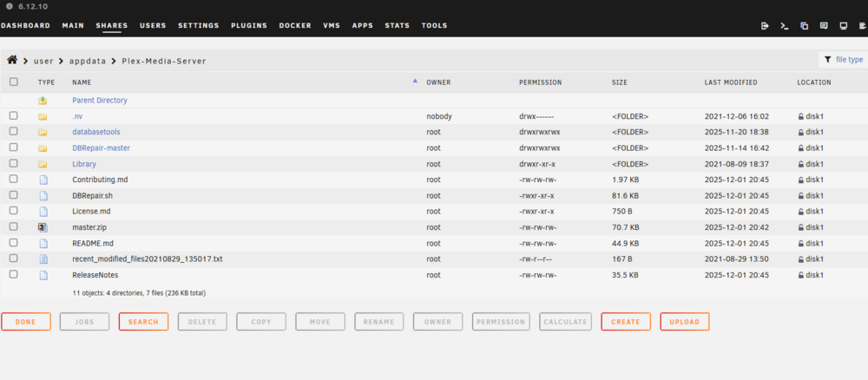
Task: Click the monitor info icon in header
Action: point(844,25)
